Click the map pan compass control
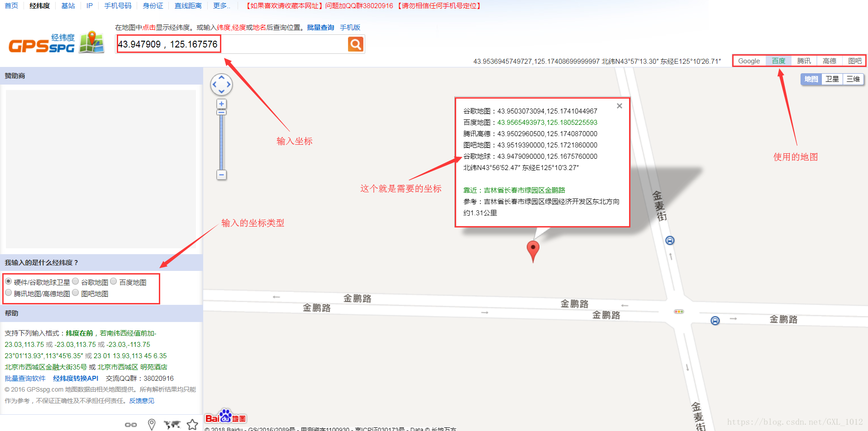Image resolution: width=868 pixels, height=431 pixels. tap(221, 85)
